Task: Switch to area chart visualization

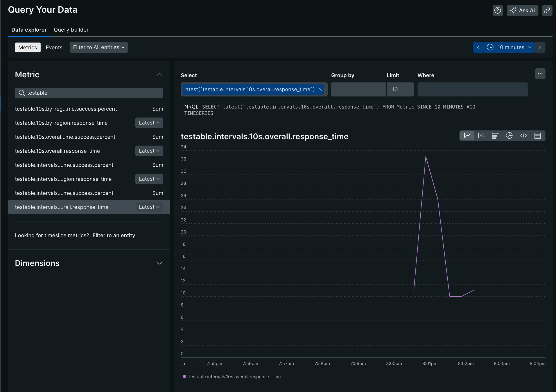Action: pyautogui.click(x=481, y=136)
